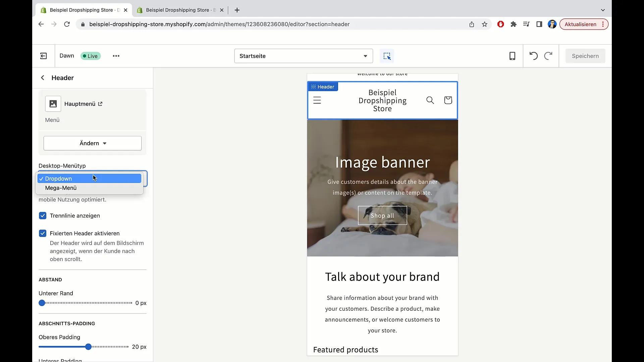Open the tab search chevron
This screenshot has width=644, height=362.
603,10
